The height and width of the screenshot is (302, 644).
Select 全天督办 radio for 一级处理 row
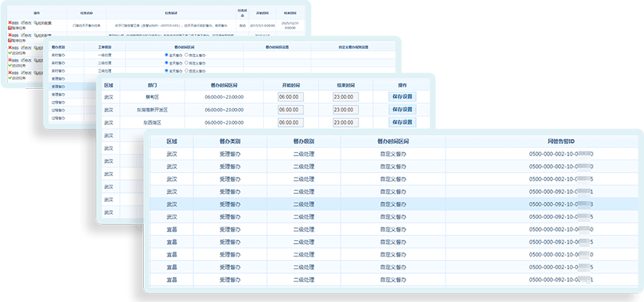tap(167, 55)
